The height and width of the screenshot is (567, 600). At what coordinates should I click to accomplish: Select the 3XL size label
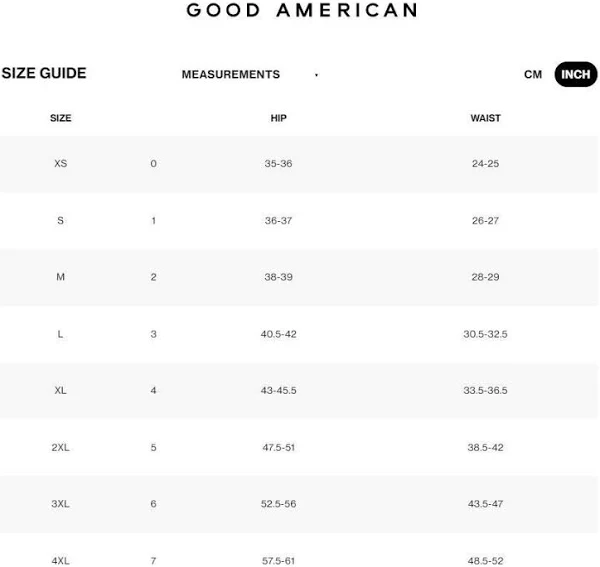61,504
